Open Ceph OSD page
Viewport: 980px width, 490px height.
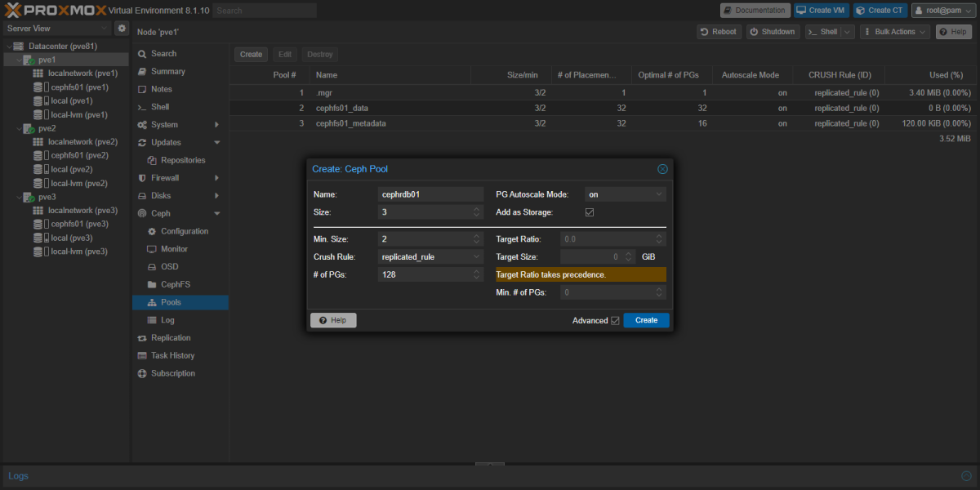click(169, 267)
